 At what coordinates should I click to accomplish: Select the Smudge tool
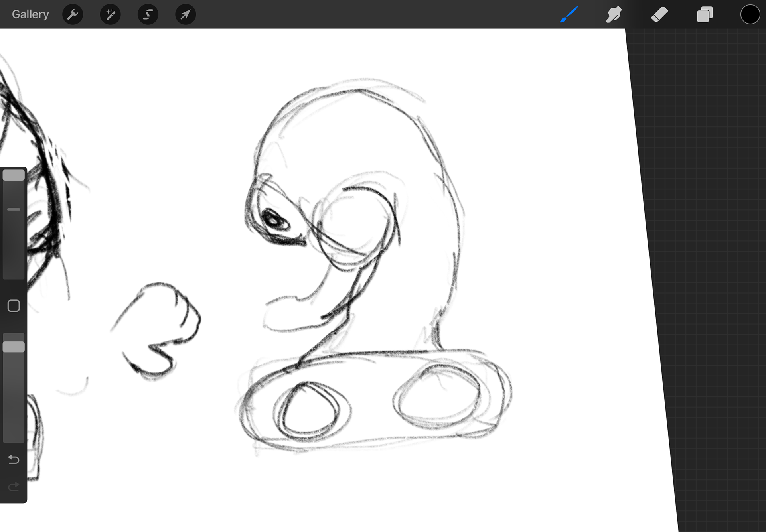pos(614,14)
